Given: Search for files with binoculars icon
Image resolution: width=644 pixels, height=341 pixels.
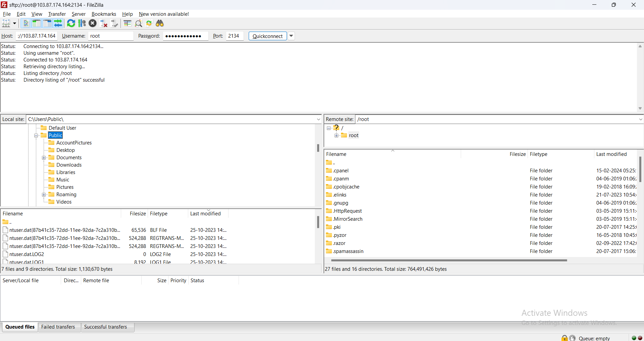Looking at the screenshot, I should 160,23.
